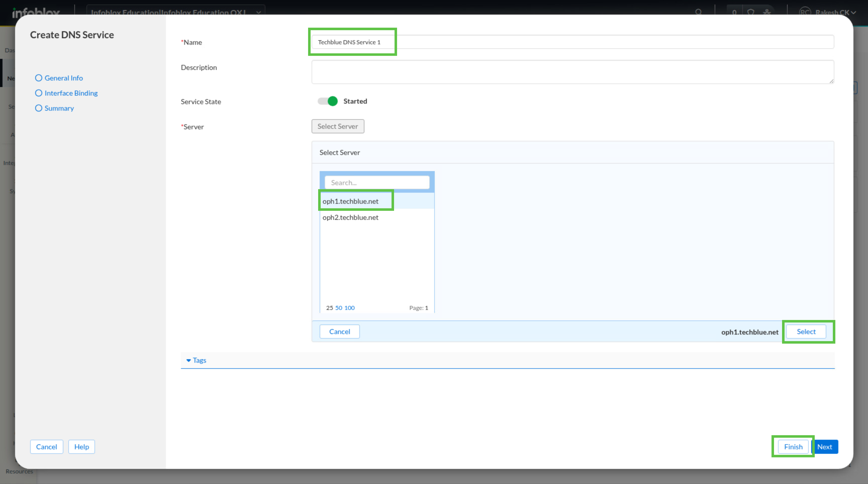Viewport: 868px width, 484px height.
Task: Cancel the Select Server panel
Action: (x=339, y=332)
